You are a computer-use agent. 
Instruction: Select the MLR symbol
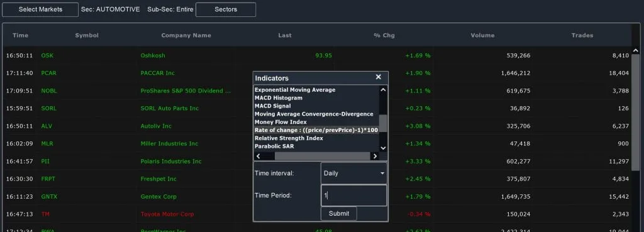click(x=47, y=144)
